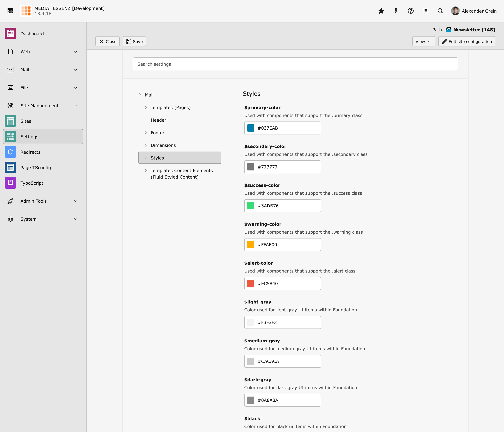This screenshot has width=504, height=432.
Task: Open the flush cache lightning icon
Action: pyautogui.click(x=396, y=11)
